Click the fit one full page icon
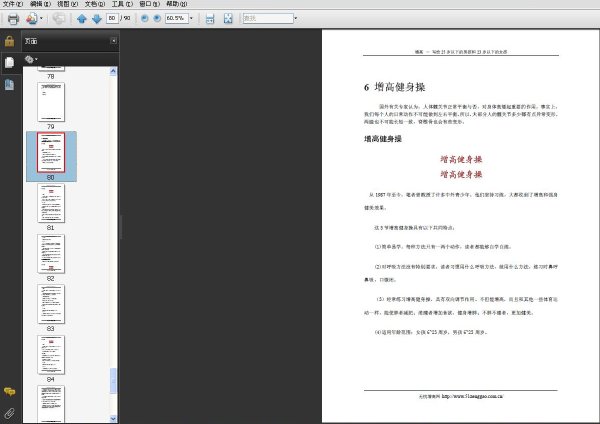The image size is (600, 424). coord(228,18)
